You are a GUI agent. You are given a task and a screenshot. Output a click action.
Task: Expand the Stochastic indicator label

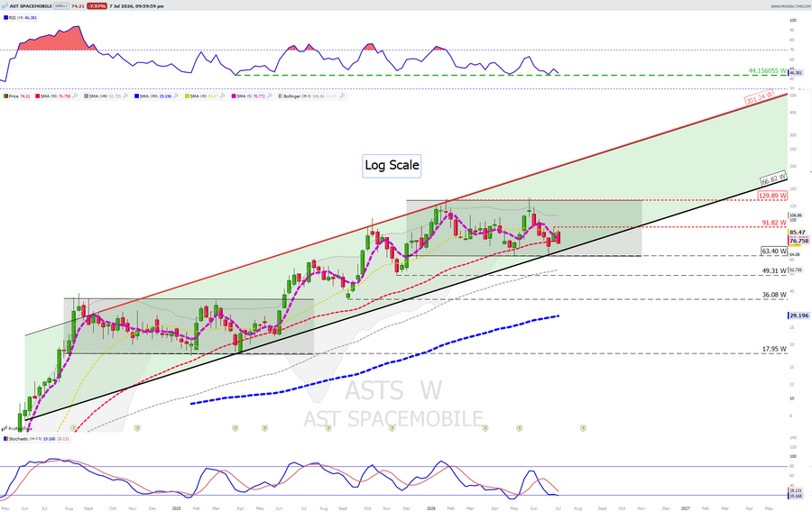[36, 439]
